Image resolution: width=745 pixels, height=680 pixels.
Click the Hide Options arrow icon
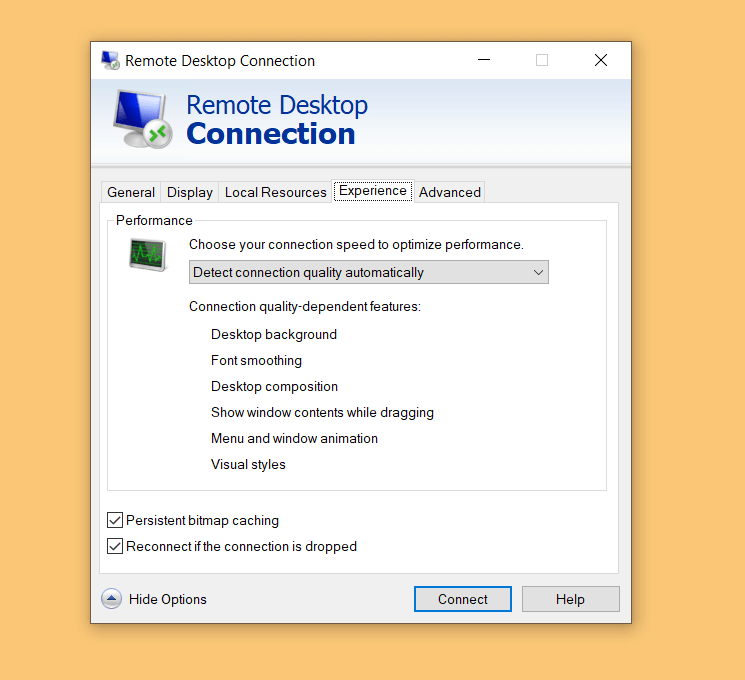pyautogui.click(x=111, y=599)
